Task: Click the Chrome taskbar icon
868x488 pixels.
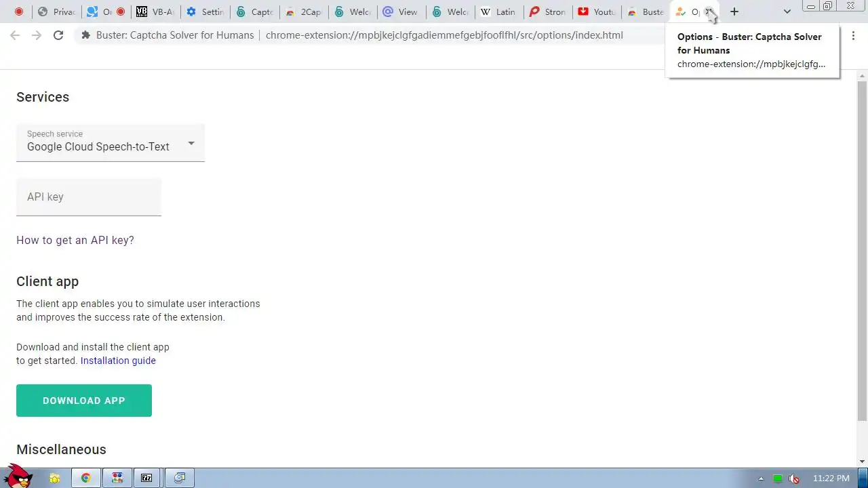Action: (x=86, y=478)
